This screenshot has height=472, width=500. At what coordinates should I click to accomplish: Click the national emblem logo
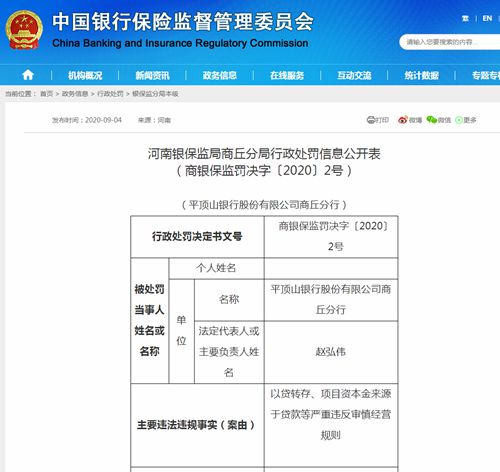(x=24, y=30)
